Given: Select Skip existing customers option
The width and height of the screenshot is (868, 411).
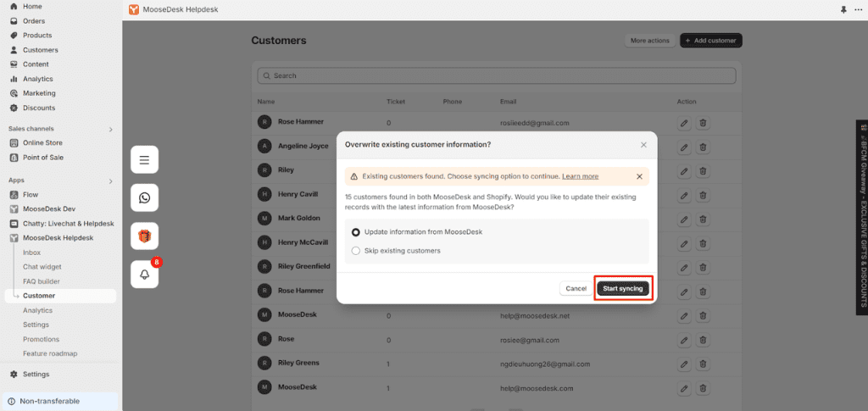Looking at the screenshot, I should point(356,251).
